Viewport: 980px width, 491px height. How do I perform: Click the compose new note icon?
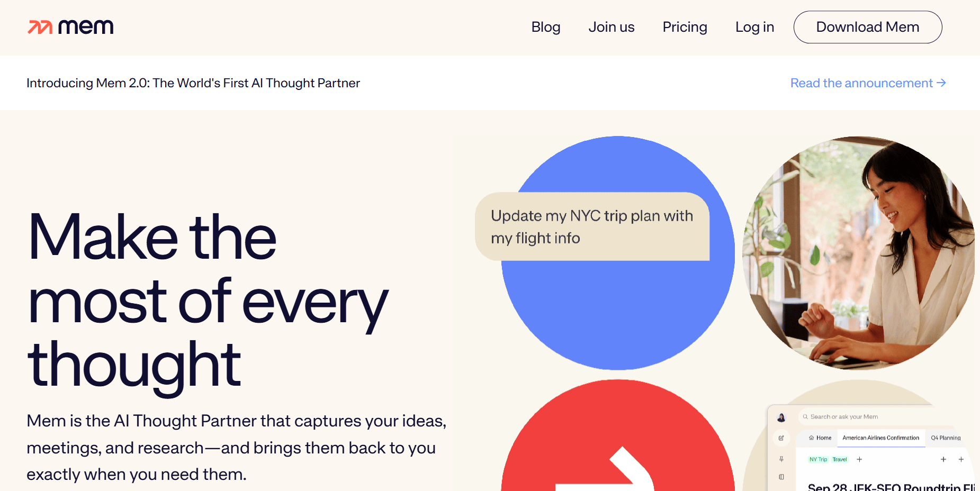781,438
